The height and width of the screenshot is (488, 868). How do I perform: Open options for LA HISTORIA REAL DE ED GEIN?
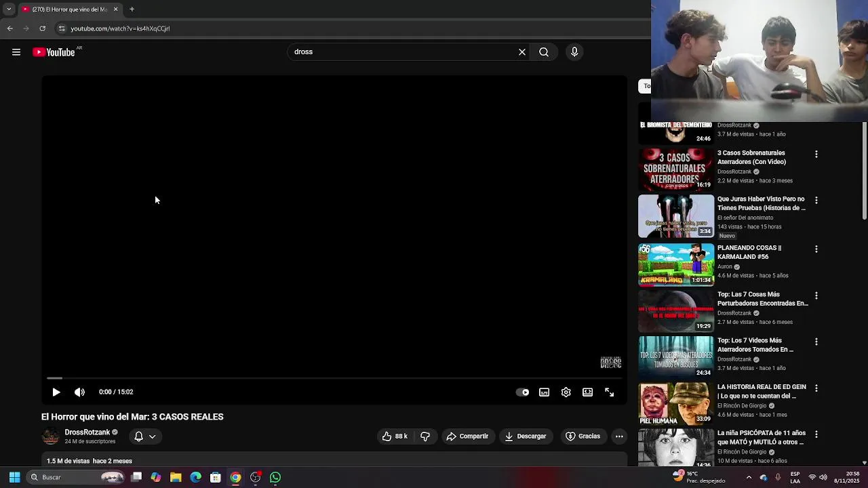click(x=816, y=388)
